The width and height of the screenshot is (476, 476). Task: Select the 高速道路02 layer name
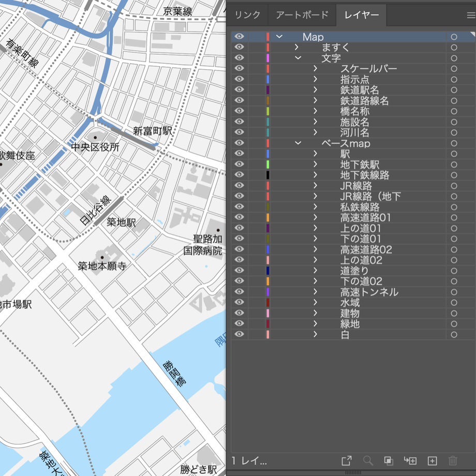366,249
